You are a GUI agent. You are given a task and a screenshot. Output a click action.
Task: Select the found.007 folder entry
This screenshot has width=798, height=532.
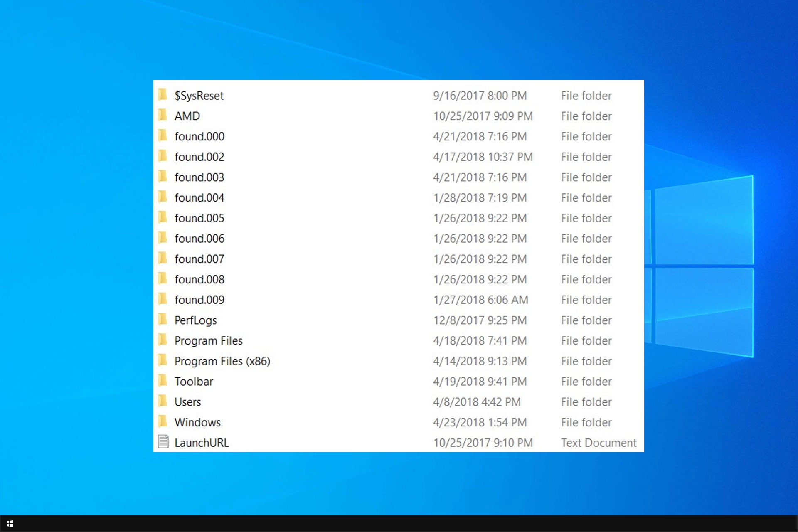[199, 259]
